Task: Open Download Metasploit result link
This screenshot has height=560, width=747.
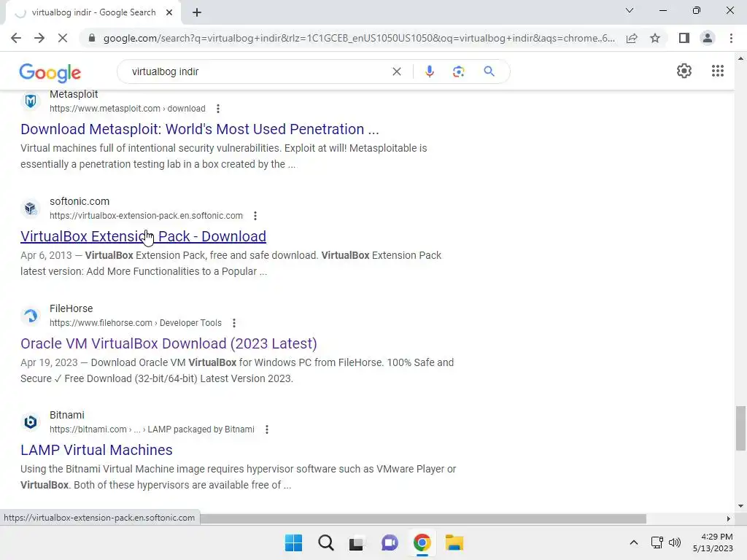Action: click(200, 129)
